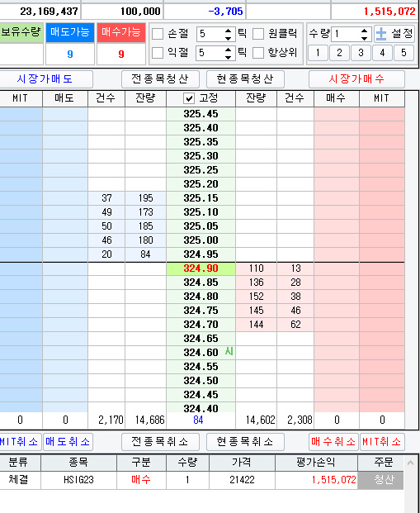Click 전종목취소 cancel all orders button
Viewport: 420px width, 513px height.
pyautogui.click(x=160, y=442)
